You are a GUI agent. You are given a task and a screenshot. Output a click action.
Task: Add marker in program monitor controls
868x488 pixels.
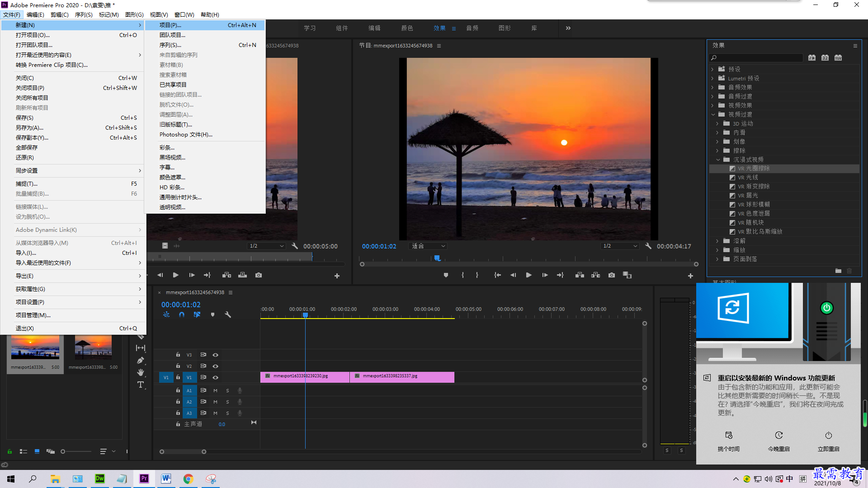tap(446, 275)
